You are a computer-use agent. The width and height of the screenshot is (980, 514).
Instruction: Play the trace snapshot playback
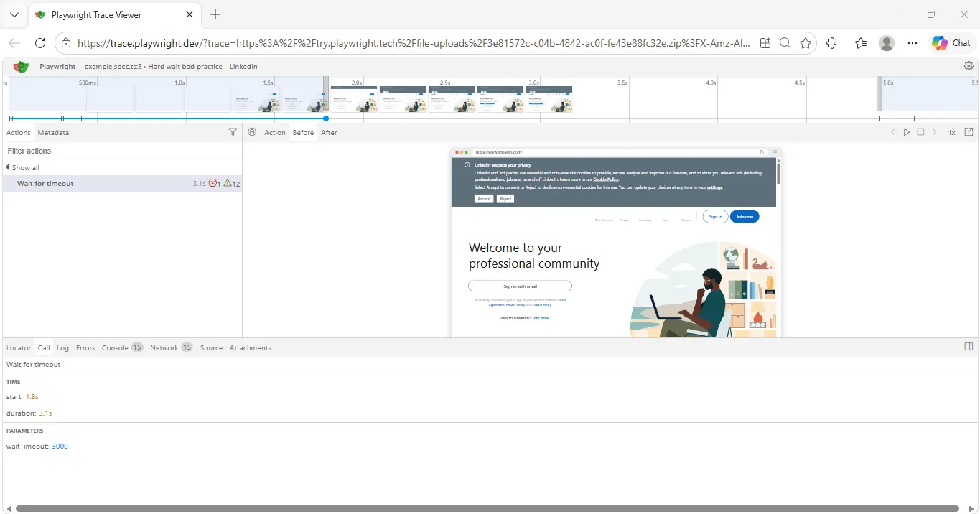point(907,132)
